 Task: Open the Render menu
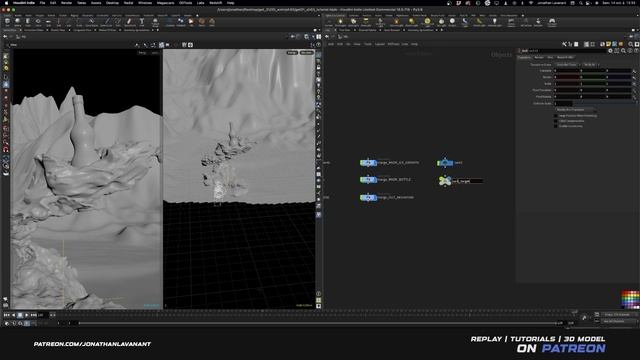pyautogui.click(x=67, y=3)
